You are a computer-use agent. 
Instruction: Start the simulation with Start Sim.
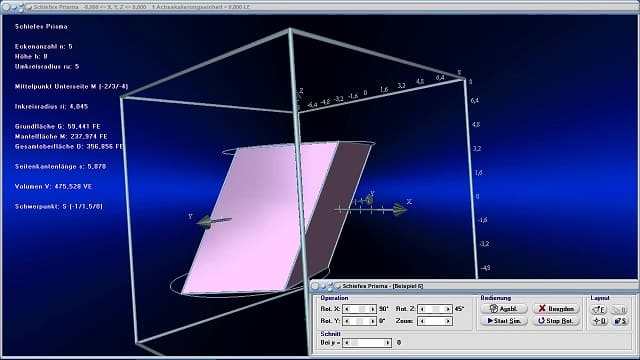point(504,321)
